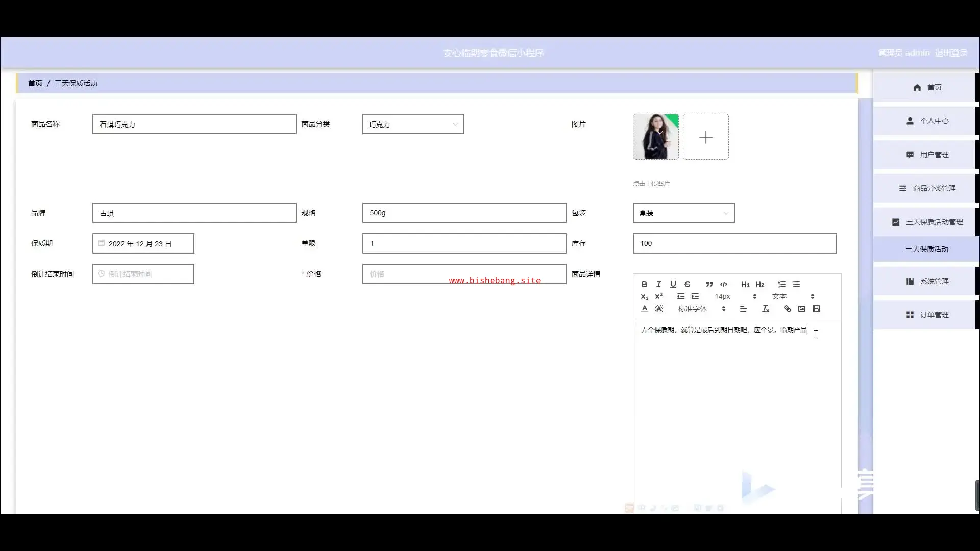Open the text color picker
980x551 pixels.
coord(645,309)
